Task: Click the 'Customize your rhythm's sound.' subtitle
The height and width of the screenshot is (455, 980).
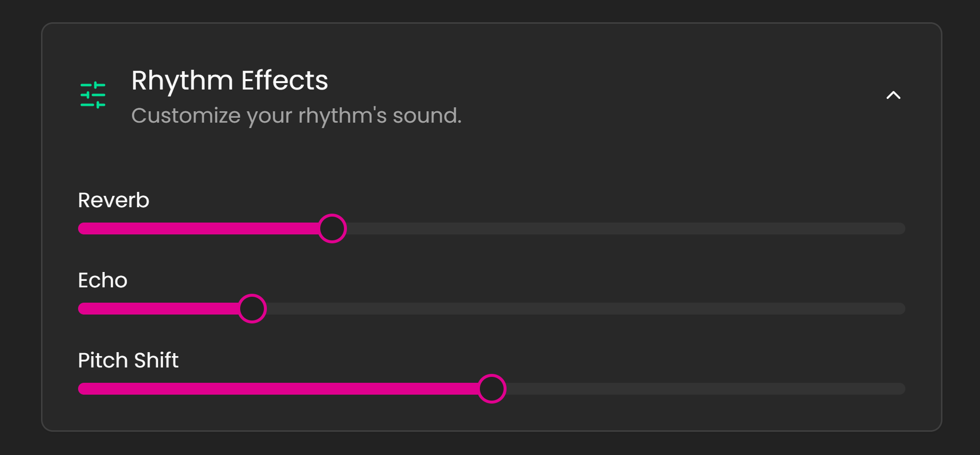Action: click(x=296, y=116)
